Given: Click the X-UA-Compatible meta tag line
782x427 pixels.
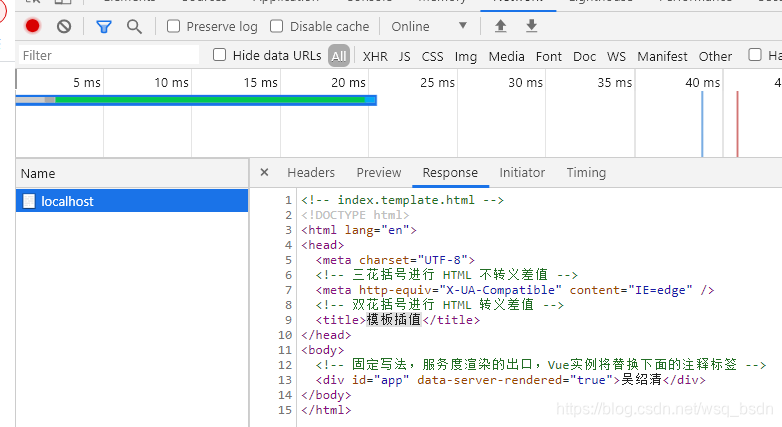Looking at the screenshot, I should [515, 290].
